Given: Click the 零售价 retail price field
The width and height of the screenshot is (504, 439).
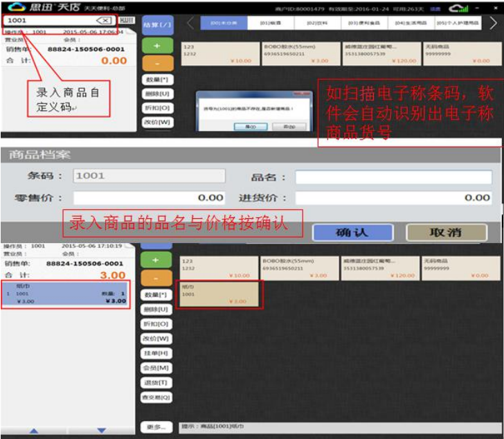Looking at the screenshot, I should [149, 198].
